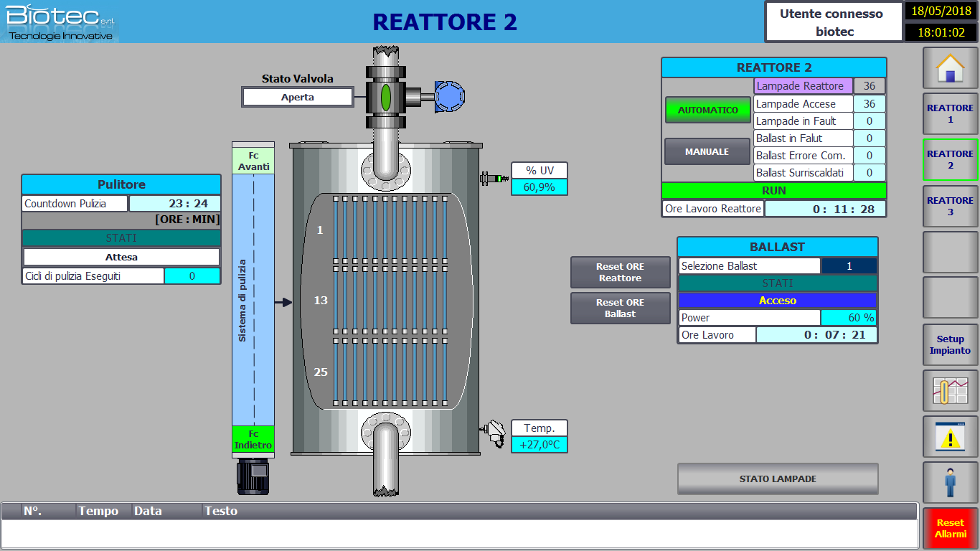Viewport: 980px width, 551px height.
Task: Click Reset ORE Ballast button
Action: pyautogui.click(x=621, y=308)
